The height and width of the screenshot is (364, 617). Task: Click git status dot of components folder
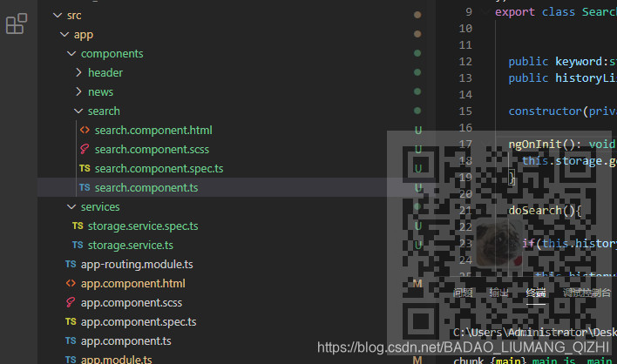417,53
